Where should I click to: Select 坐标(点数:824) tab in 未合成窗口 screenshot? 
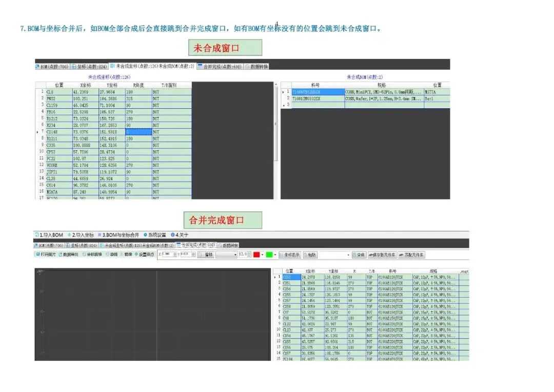[89, 67]
